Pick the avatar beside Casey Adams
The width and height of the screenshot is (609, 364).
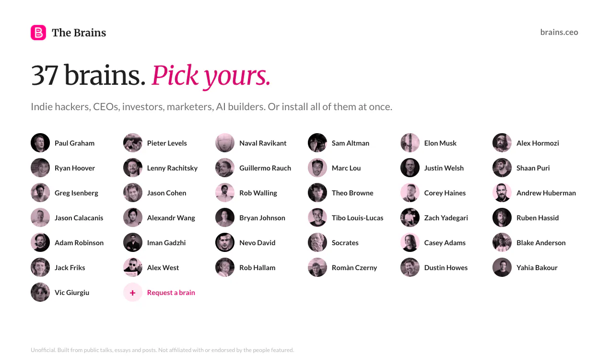pyautogui.click(x=410, y=242)
